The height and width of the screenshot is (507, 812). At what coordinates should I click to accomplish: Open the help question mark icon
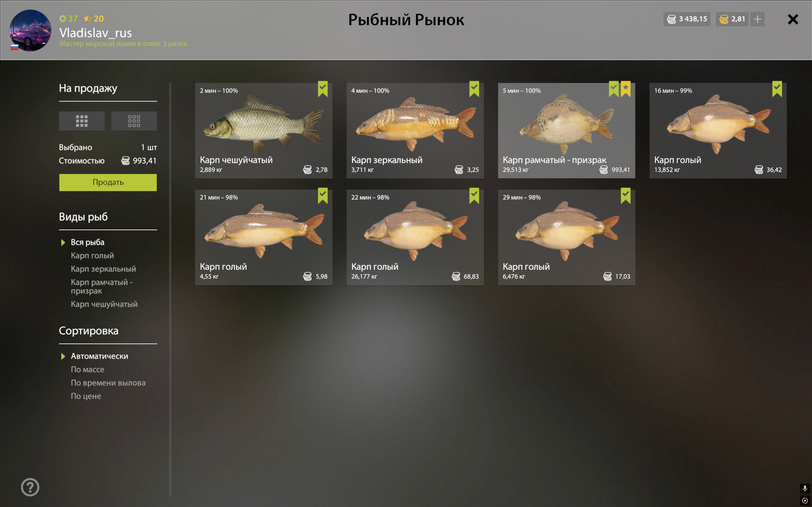point(30,487)
